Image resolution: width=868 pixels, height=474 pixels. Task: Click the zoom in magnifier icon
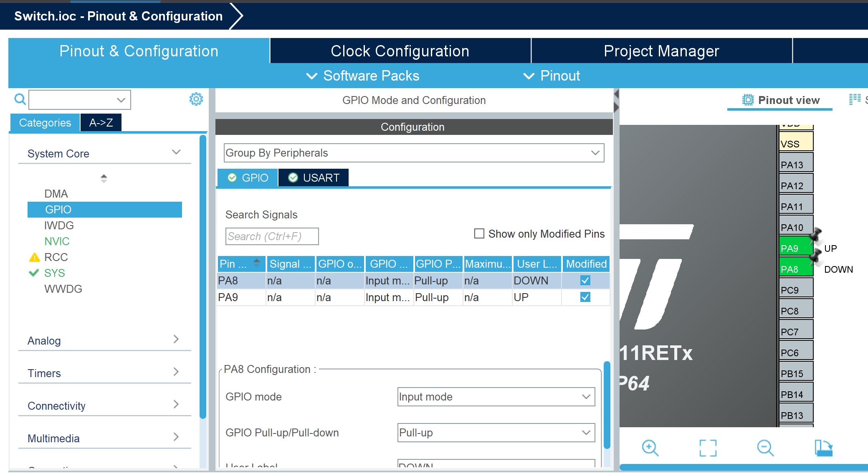[650, 448]
